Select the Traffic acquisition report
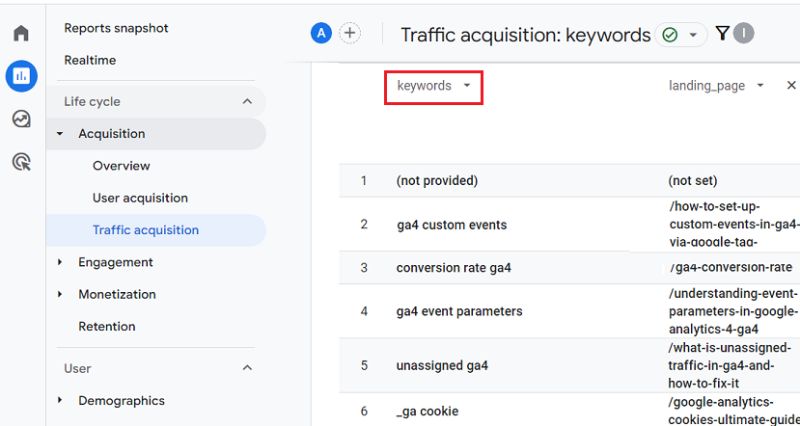Screen dimensions: 800x426 [x=146, y=230]
